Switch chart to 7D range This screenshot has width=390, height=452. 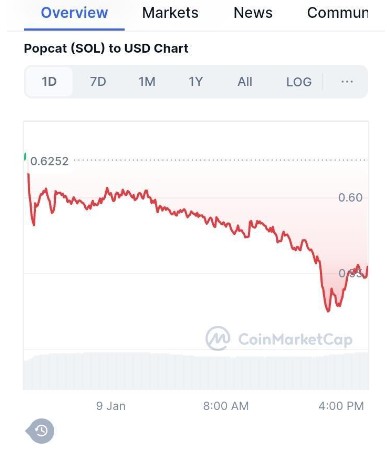(x=98, y=82)
